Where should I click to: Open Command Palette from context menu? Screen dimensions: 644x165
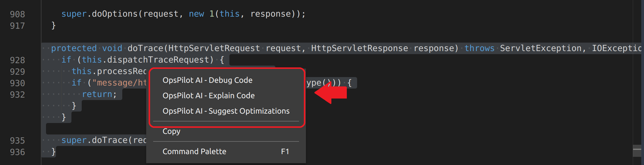(x=194, y=151)
